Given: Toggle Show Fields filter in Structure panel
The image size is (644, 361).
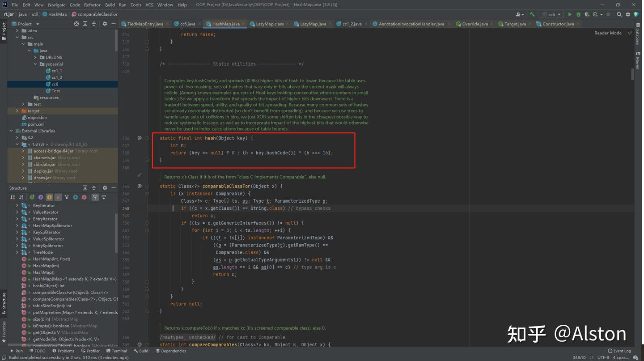Looking at the screenshot, I should coord(49,197).
